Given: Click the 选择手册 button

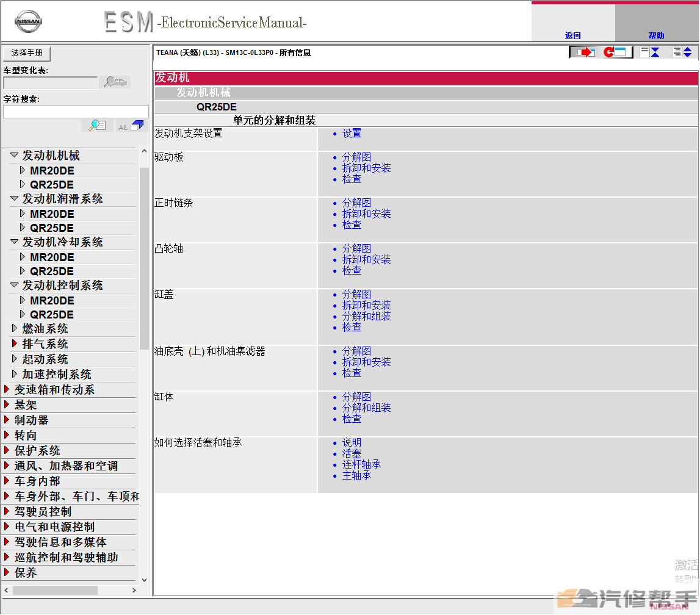Looking at the screenshot, I should click(x=27, y=53).
